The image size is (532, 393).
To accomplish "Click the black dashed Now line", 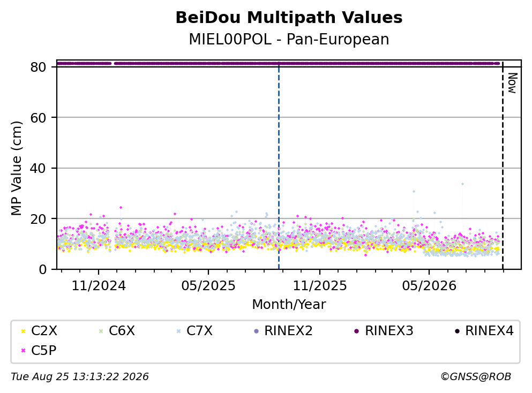I will pyautogui.click(x=503, y=165).
